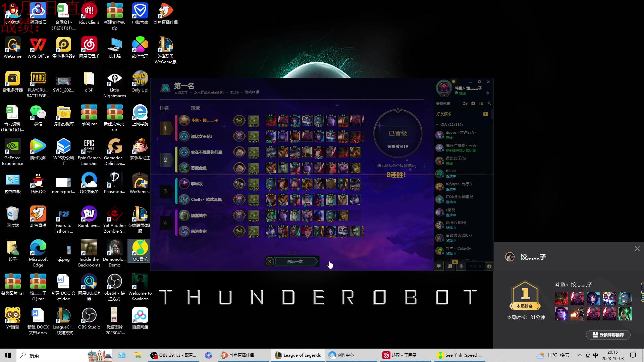Click the round X cancel button beside 再玩一次
Screen dimensions: 644x362
270,261
